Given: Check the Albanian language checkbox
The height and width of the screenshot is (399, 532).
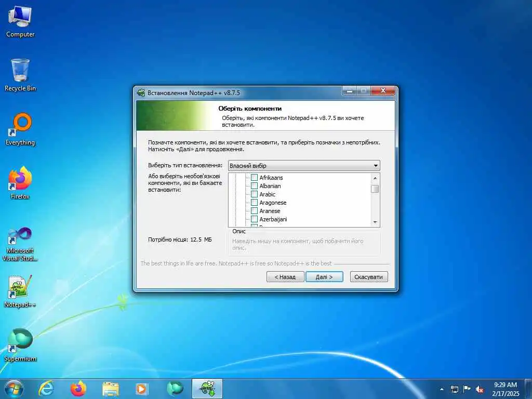Looking at the screenshot, I should coord(254,185).
